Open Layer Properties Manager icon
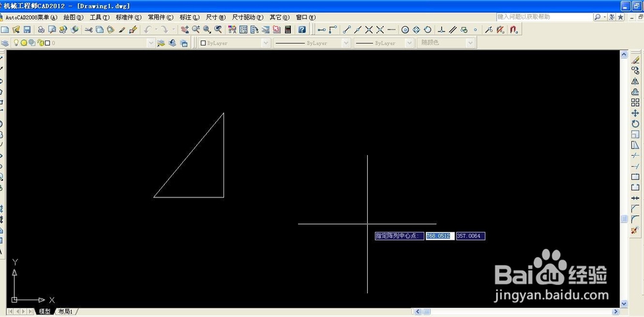The width and height of the screenshot is (644, 317). [x=5, y=43]
